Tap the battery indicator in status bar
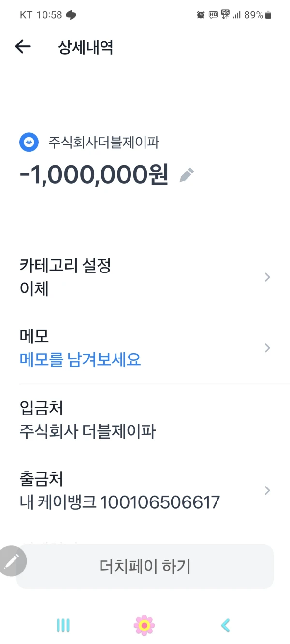Viewport: 290px width, 644px height. coord(268,15)
